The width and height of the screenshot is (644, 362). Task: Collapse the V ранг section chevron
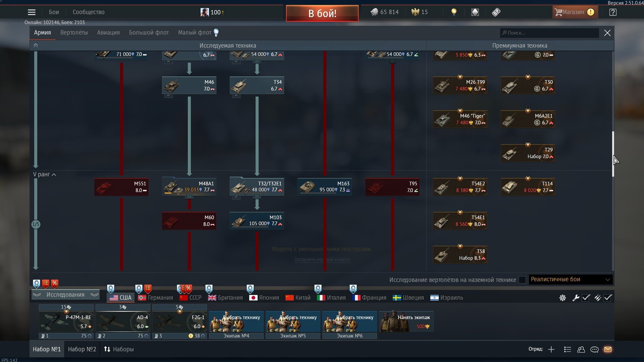[54, 175]
